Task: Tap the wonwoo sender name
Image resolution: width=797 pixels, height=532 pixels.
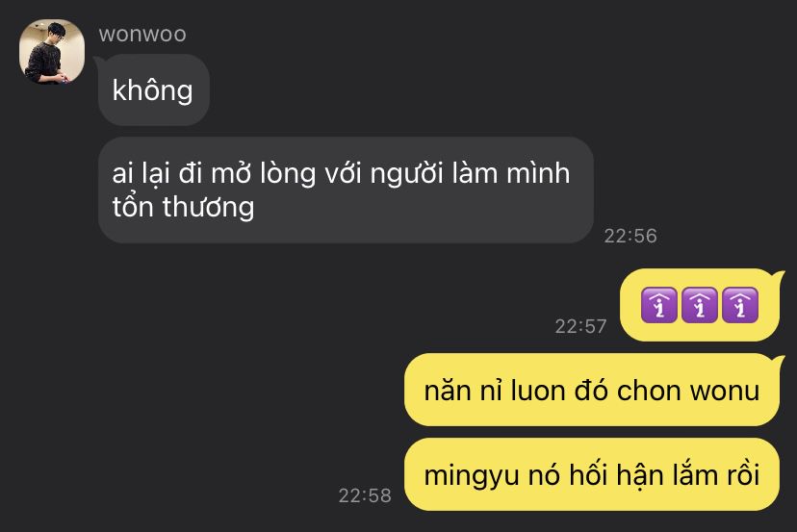Action: pos(142,35)
